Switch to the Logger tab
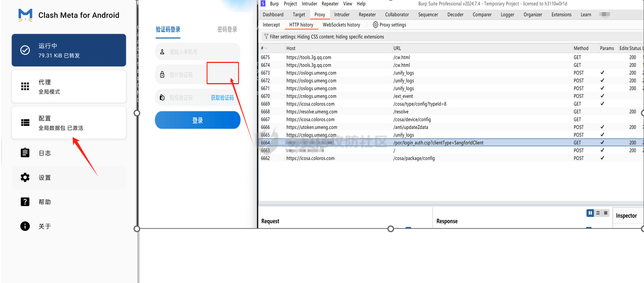 508,14
